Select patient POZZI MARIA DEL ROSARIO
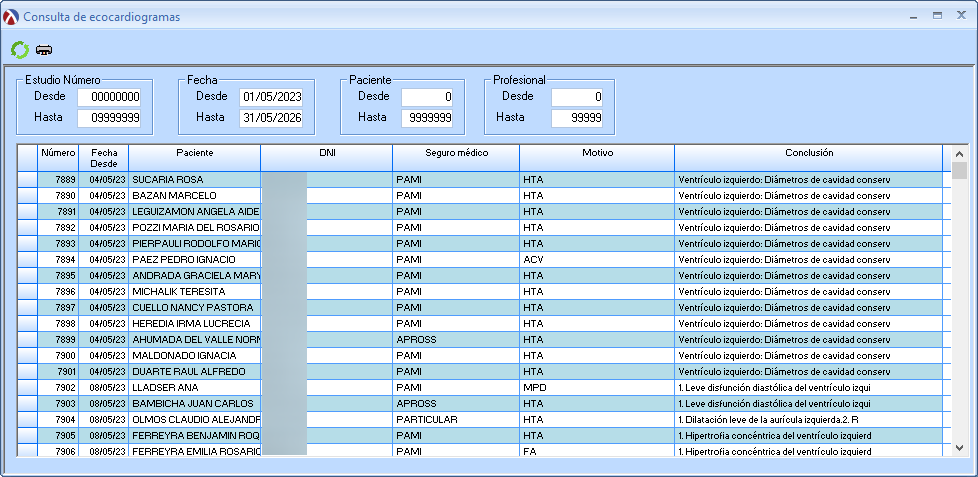The width and height of the screenshot is (978, 477). [196, 228]
